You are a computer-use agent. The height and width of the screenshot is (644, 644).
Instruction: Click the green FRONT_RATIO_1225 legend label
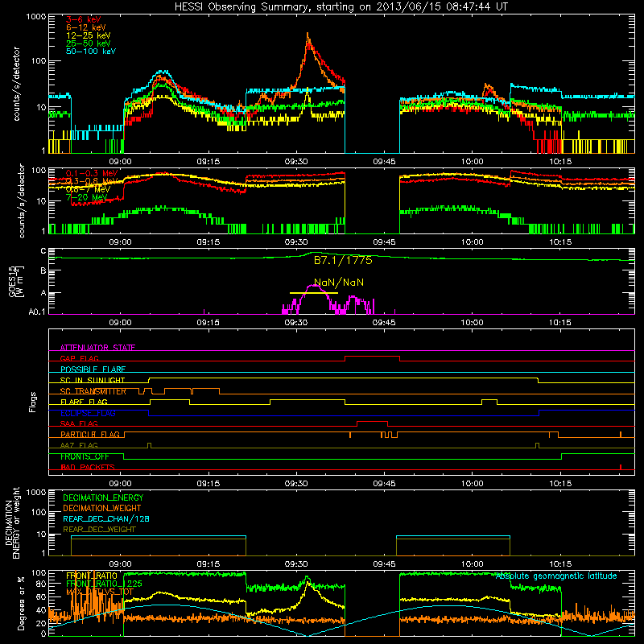[104, 584]
